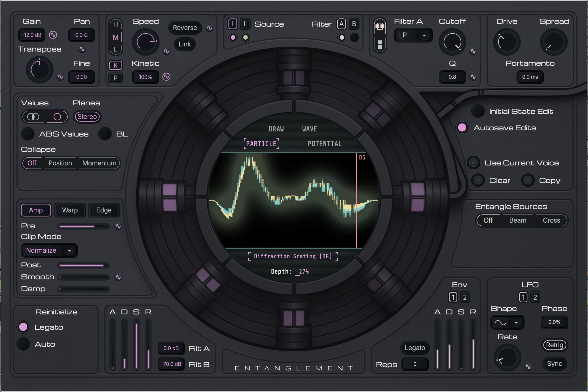Click the Reverse button
Viewport: 588px width, 392px height.
point(185,28)
